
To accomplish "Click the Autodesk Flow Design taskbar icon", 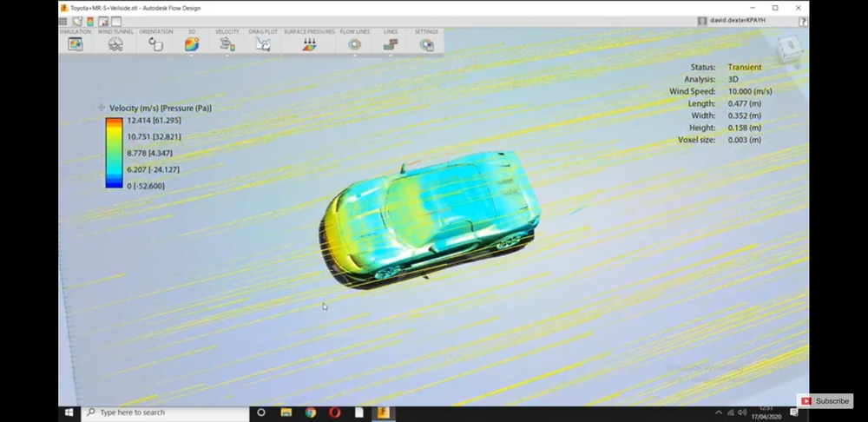I will point(383,412).
